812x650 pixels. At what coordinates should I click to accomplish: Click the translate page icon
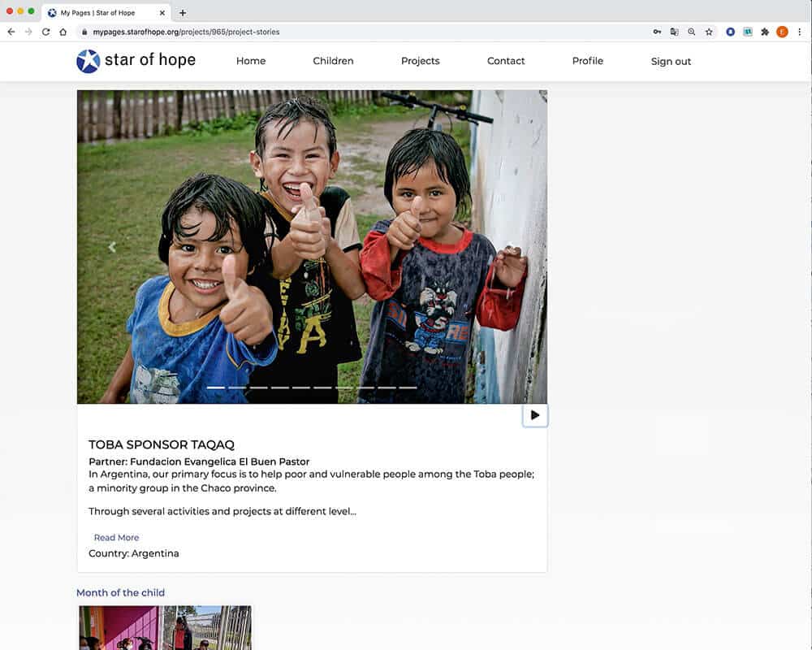[674, 32]
